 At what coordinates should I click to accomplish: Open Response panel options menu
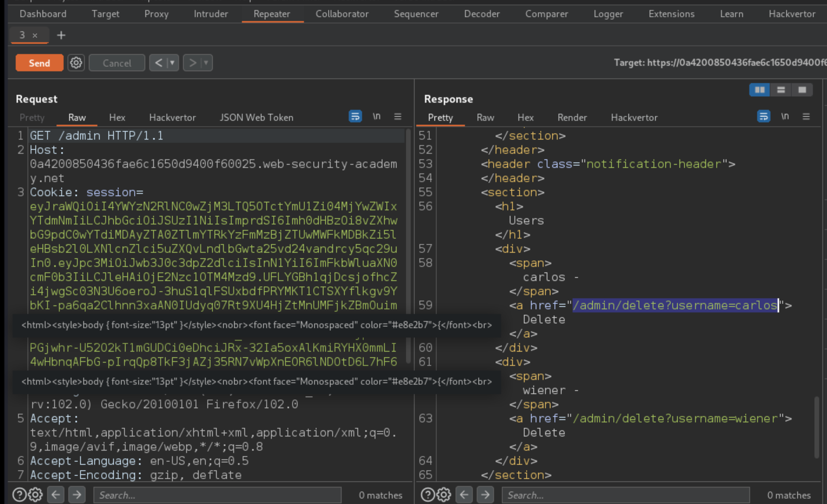click(x=806, y=116)
